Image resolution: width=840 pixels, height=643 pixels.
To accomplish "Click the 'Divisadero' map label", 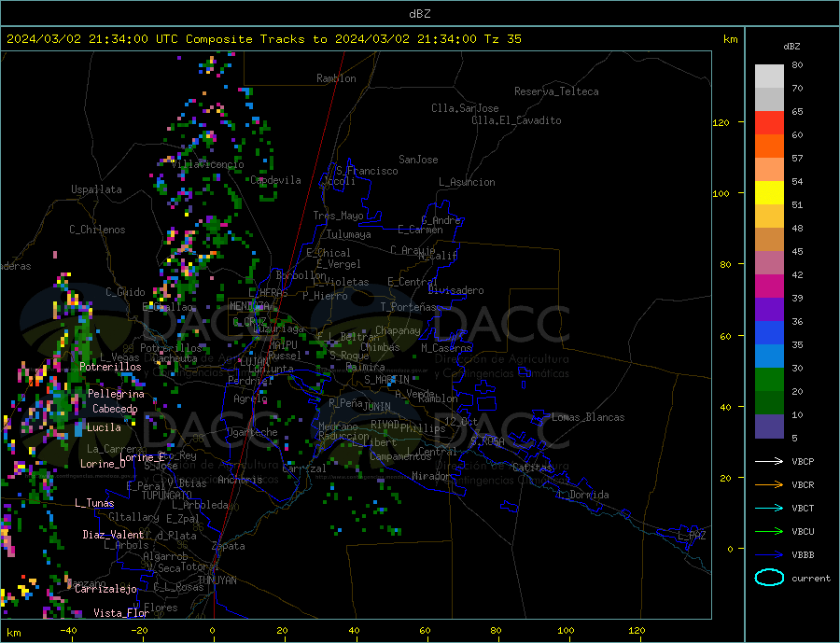I will click(455, 290).
